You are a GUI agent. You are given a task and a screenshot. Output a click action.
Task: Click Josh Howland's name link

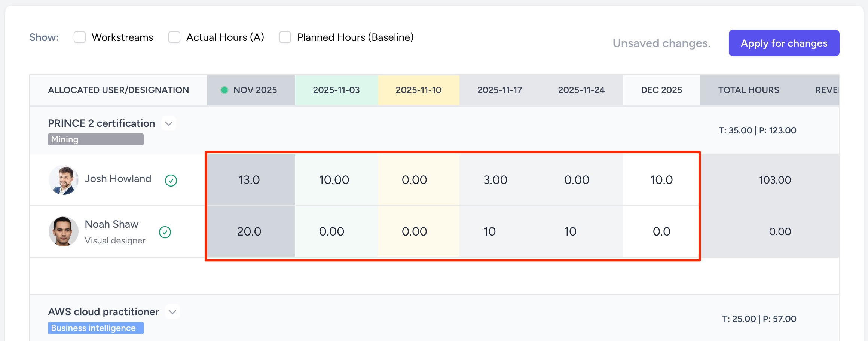click(x=118, y=179)
